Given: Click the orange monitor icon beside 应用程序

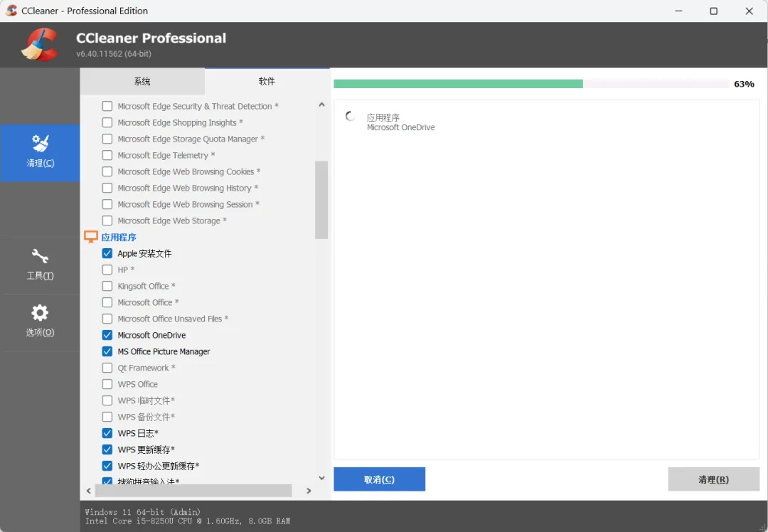Looking at the screenshot, I should point(90,237).
